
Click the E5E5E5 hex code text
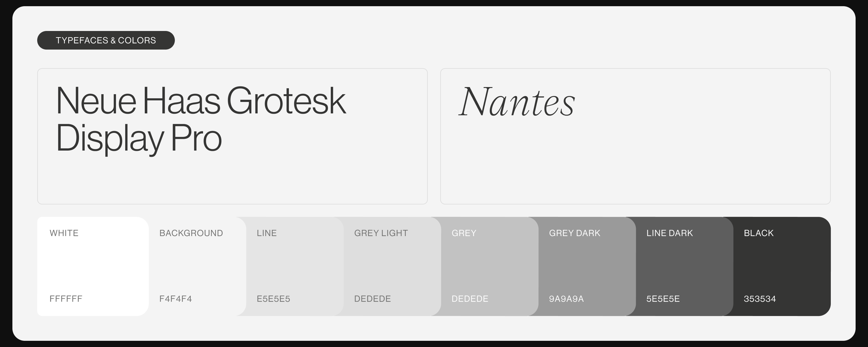(x=273, y=299)
